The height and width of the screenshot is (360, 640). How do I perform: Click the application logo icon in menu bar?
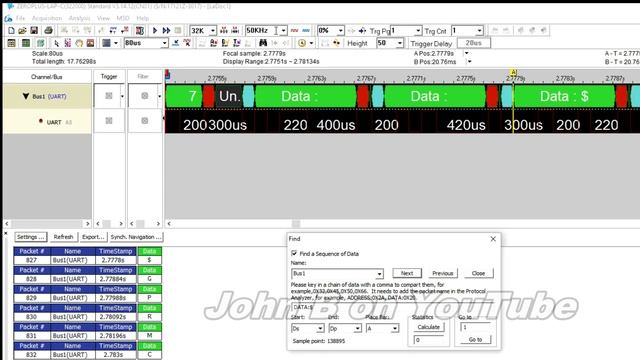click(x=8, y=18)
